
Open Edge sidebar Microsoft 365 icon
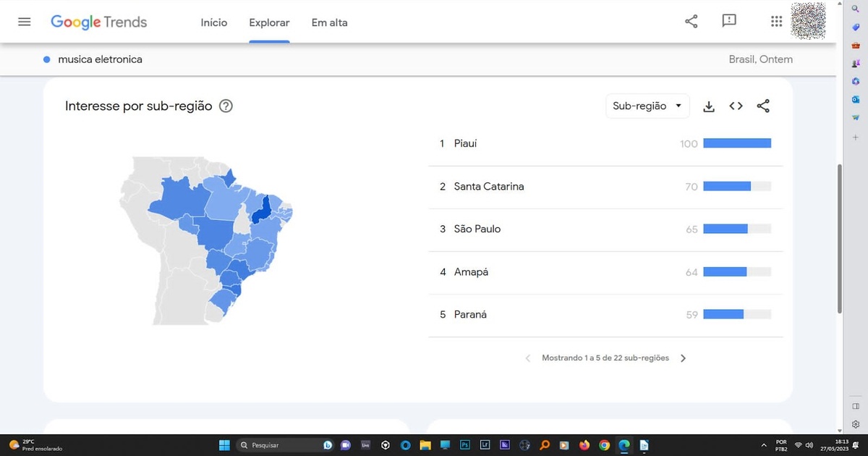[x=856, y=81]
